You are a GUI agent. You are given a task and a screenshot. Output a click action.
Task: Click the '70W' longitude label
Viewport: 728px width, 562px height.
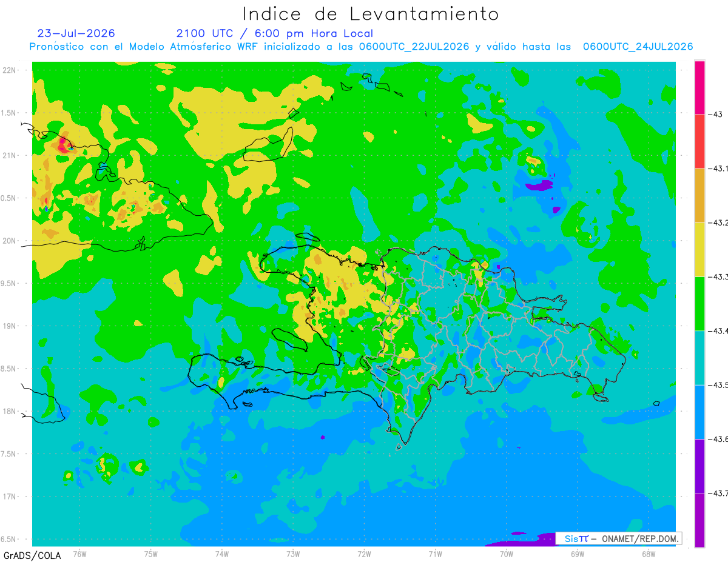[507, 554]
